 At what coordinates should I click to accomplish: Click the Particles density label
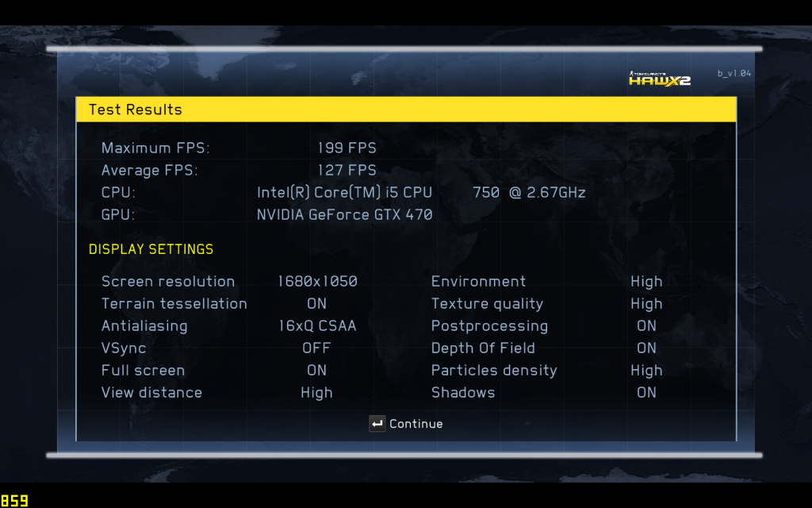point(494,371)
